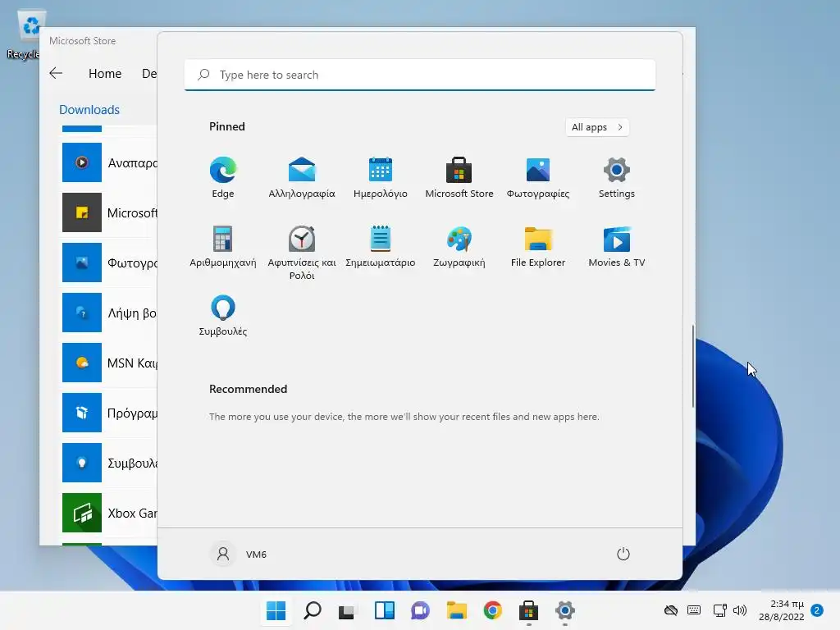
Task: Select the MSN Και... item in Store list
Action: tap(110, 363)
